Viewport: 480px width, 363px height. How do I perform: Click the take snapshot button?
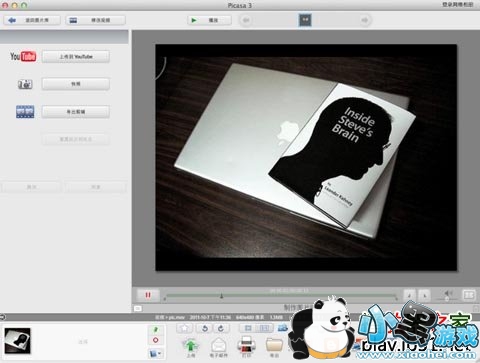pyautogui.click(x=76, y=84)
